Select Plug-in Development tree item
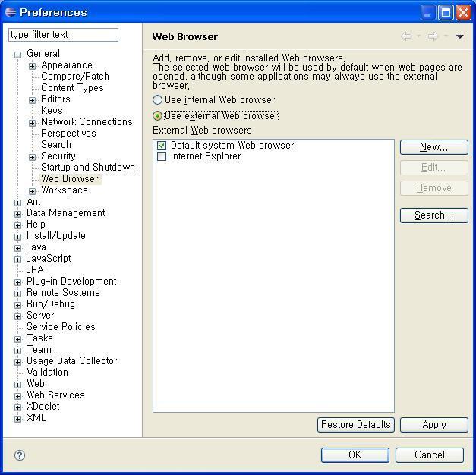 pyautogui.click(x=71, y=281)
